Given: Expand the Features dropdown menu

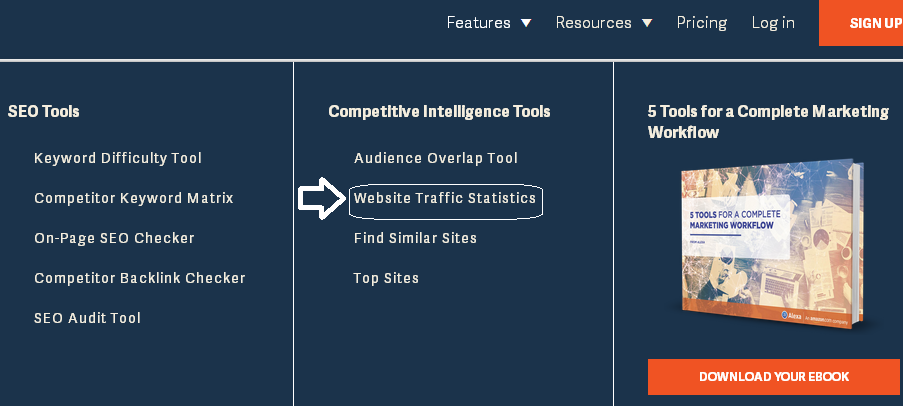Looking at the screenshot, I should 488,22.
